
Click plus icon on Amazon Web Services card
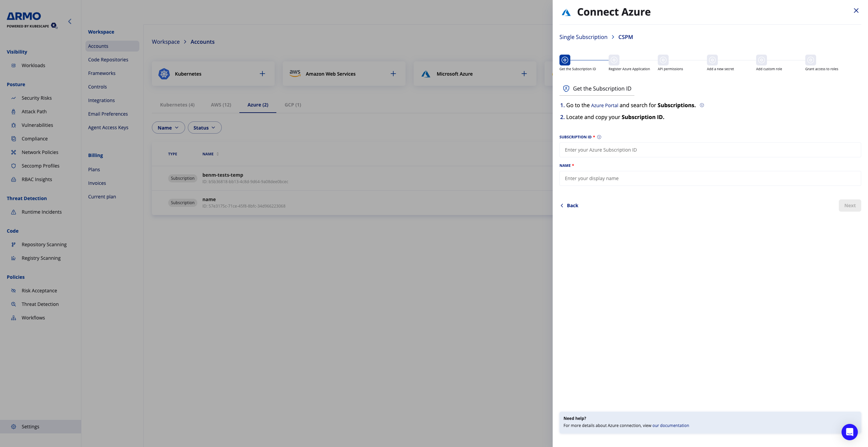(393, 74)
